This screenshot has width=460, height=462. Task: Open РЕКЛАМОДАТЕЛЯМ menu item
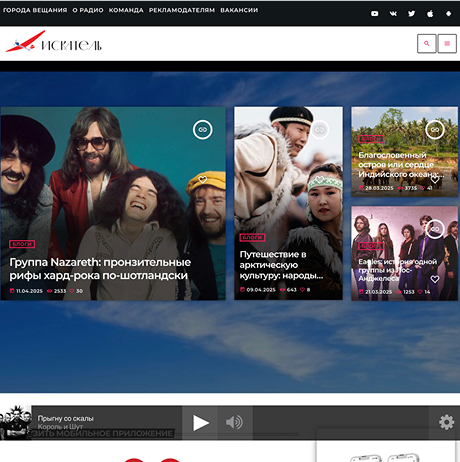[182, 10]
